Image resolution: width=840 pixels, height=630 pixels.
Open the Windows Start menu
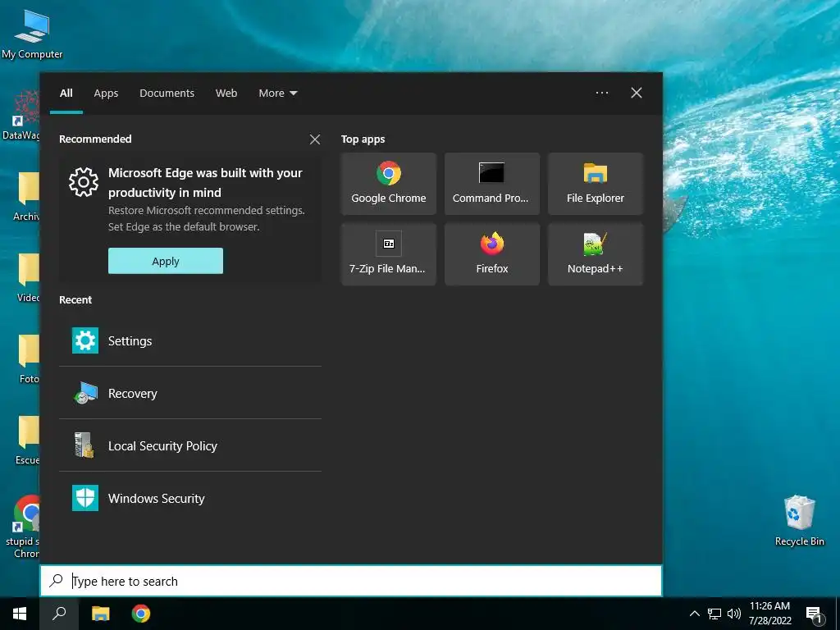point(20,614)
